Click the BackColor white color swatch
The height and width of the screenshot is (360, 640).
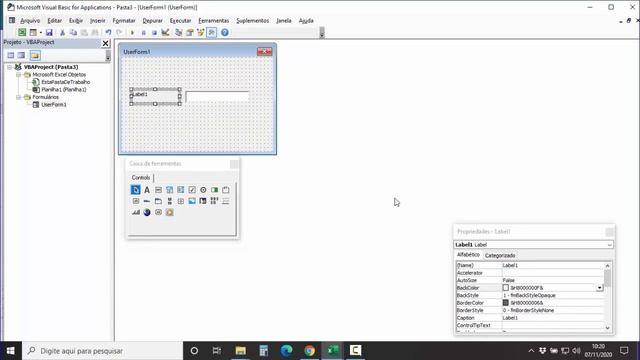[506, 288]
